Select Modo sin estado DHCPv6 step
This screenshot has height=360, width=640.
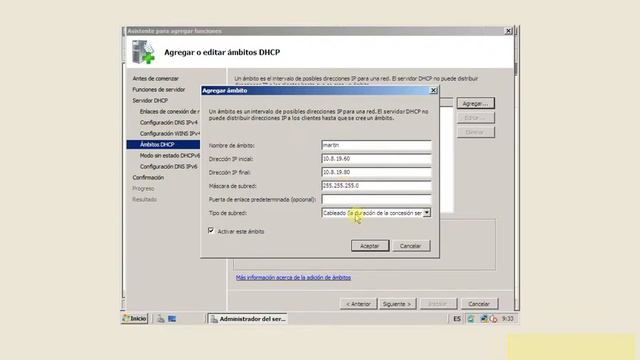coord(169,156)
